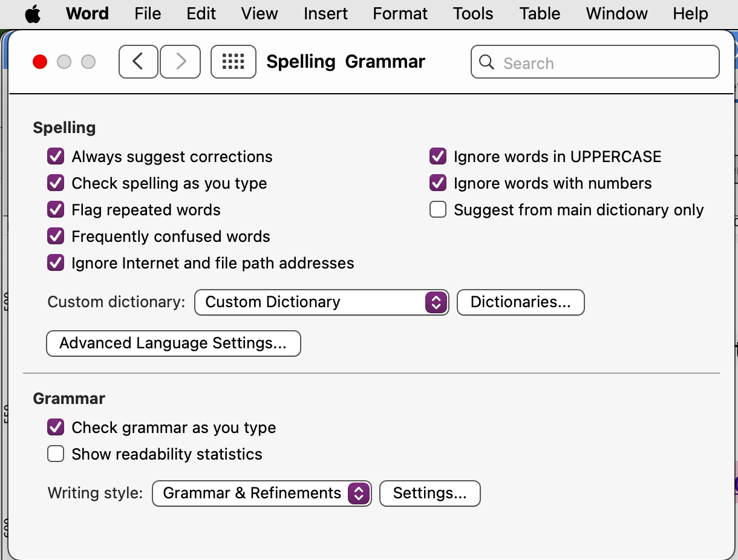
Task: Toggle Frequently confused words checkbox
Action: point(56,236)
